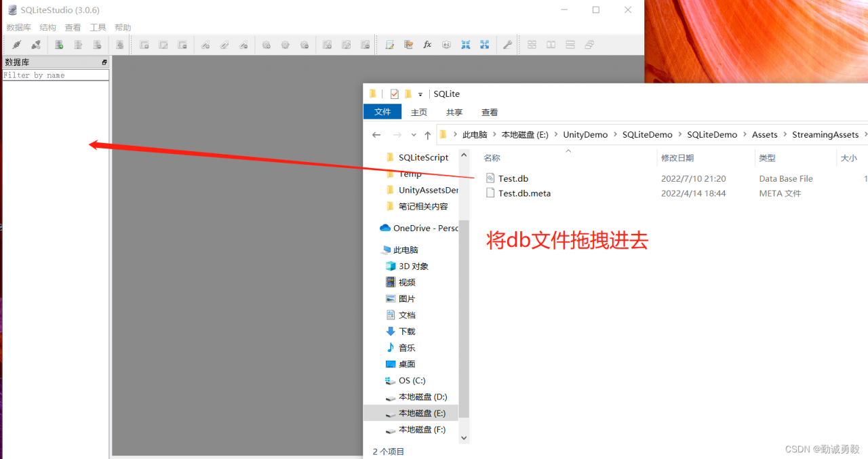
Task: Expand the chevron after Assets breadcrumb
Action: pyautogui.click(x=785, y=135)
